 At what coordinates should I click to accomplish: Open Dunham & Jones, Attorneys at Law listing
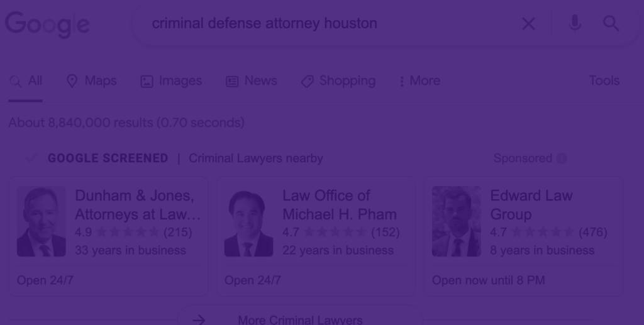pos(134,205)
